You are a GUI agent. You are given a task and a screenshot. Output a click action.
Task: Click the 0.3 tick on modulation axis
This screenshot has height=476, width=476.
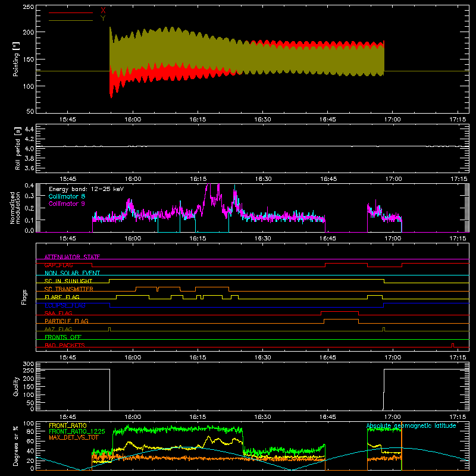point(29,196)
